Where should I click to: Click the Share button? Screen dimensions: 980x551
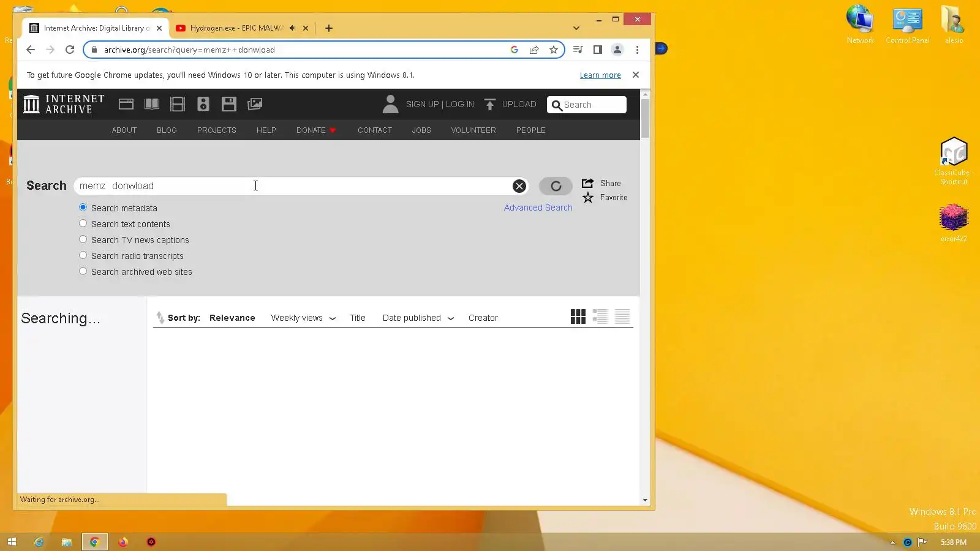coord(601,184)
